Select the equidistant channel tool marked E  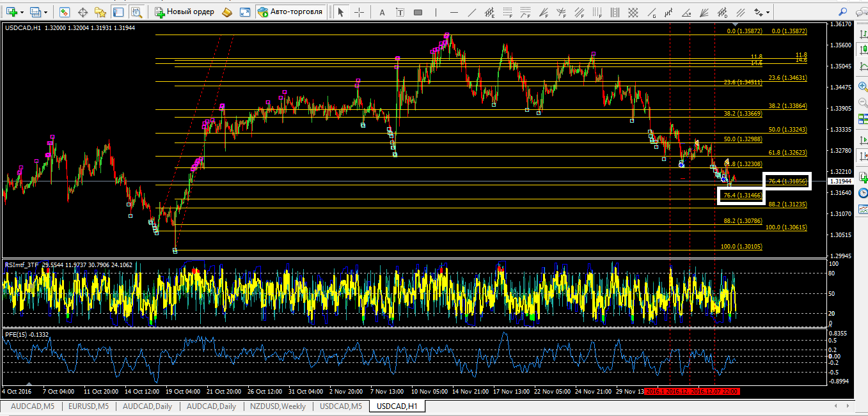tap(490, 12)
